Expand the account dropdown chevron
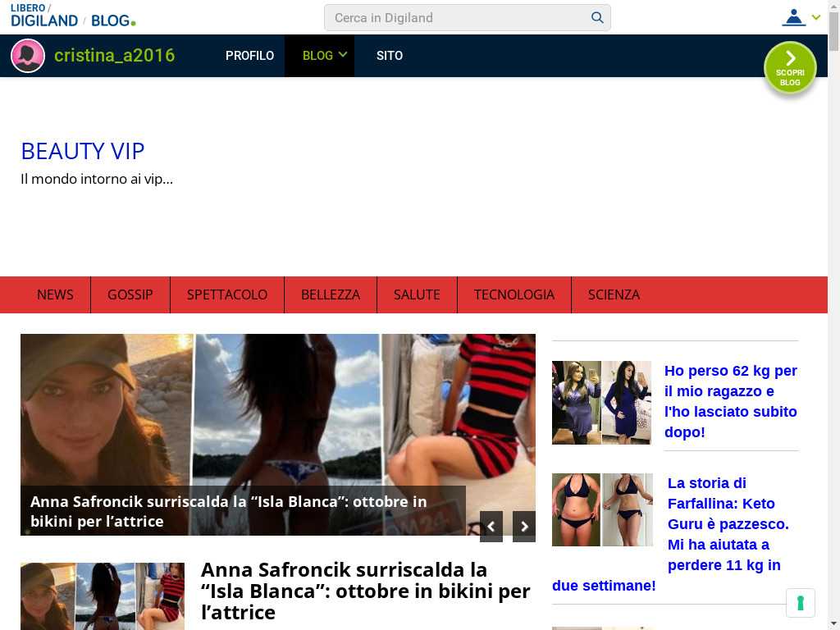840x630 pixels. click(x=816, y=18)
